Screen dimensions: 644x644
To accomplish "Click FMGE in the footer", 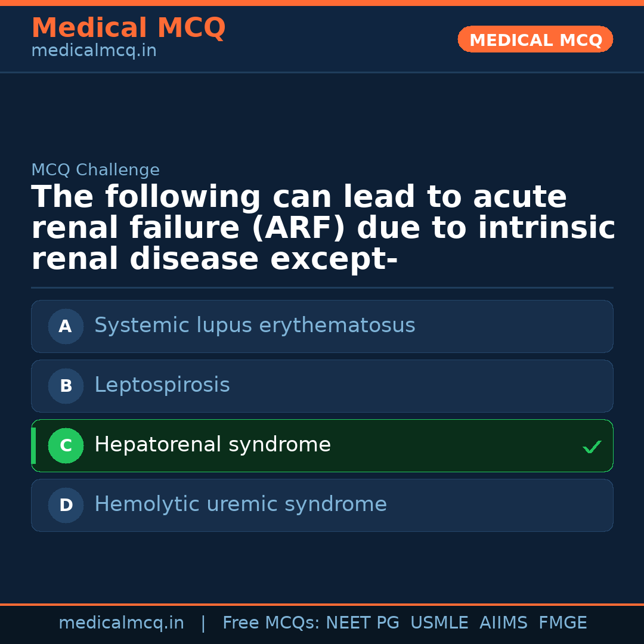I will click(x=563, y=623).
